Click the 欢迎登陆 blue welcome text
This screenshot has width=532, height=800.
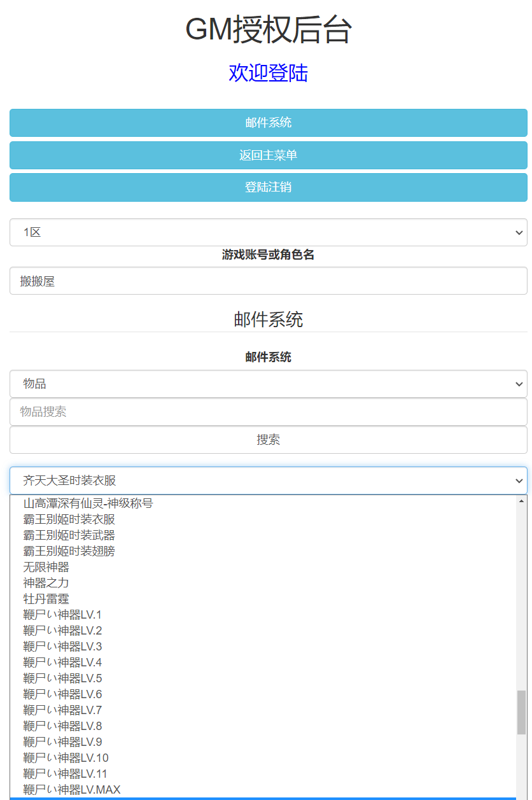268,73
